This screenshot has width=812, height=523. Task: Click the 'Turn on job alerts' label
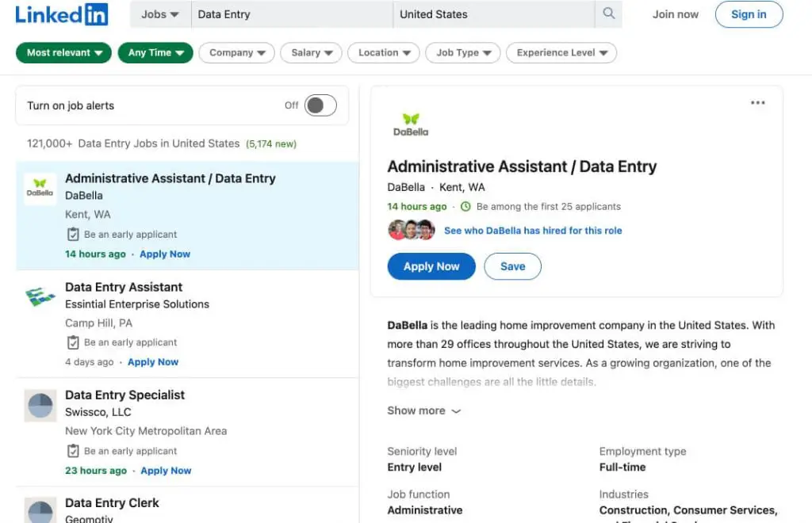[x=71, y=105]
